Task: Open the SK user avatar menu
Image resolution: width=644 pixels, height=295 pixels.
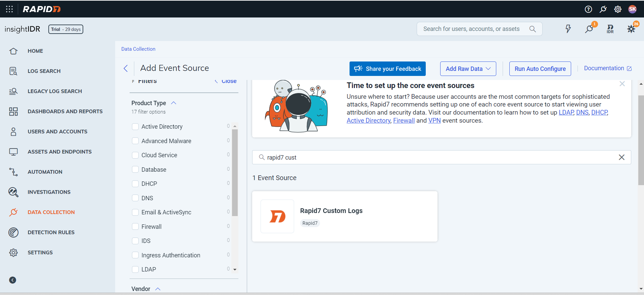Action: (x=633, y=9)
